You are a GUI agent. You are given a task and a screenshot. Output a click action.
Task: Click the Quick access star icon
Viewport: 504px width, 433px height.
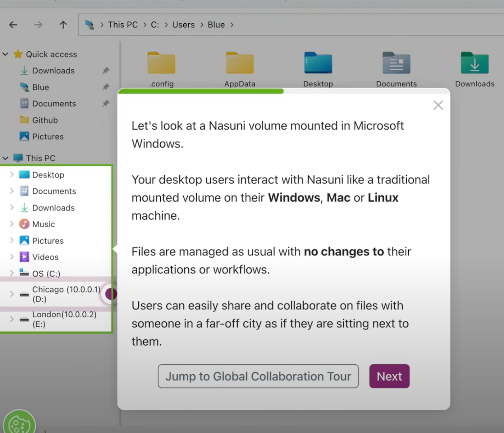point(18,54)
